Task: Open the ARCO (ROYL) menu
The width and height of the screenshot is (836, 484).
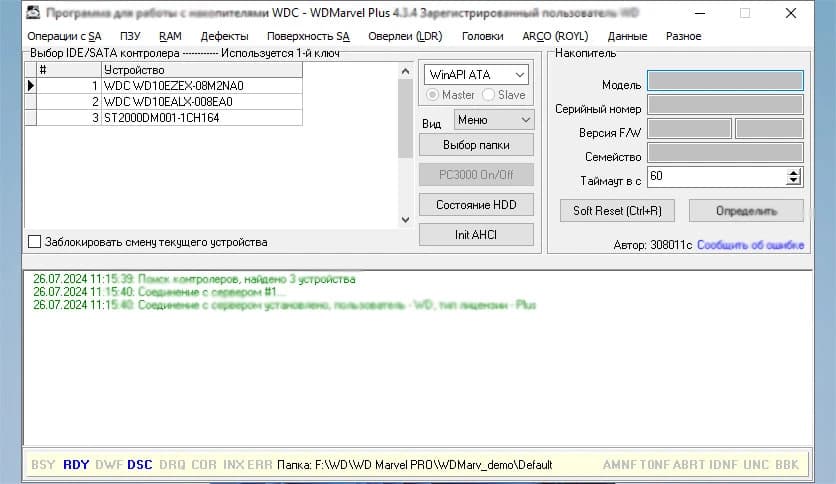Action: (555, 36)
